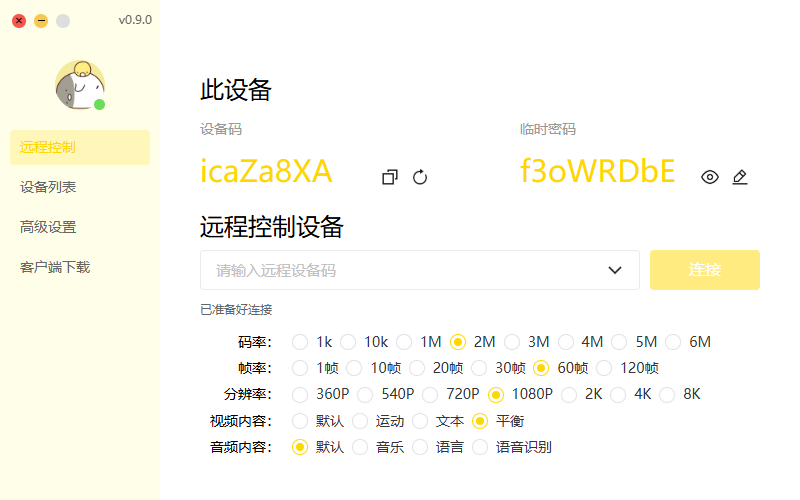Set video content to 文本
The width and height of the screenshot is (800, 500).
click(420, 421)
